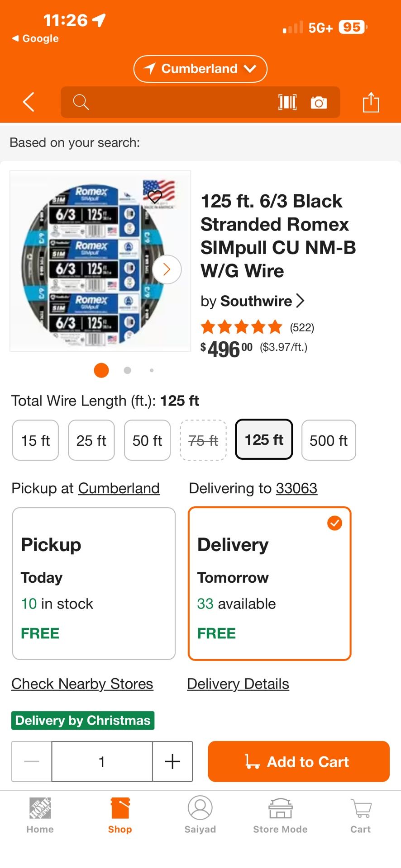The width and height of the screenshot is (401, 868).
Task: Go back with the left arrow
Action: pos(29,102)
